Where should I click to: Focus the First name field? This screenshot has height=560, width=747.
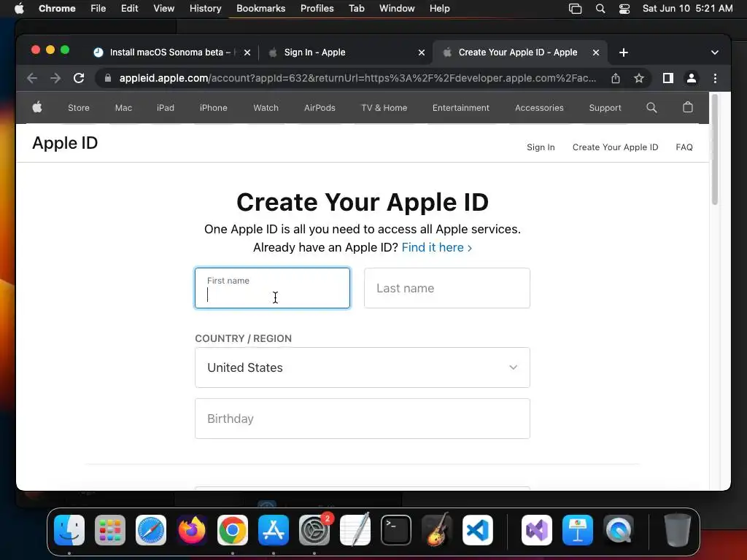[273, 288]
